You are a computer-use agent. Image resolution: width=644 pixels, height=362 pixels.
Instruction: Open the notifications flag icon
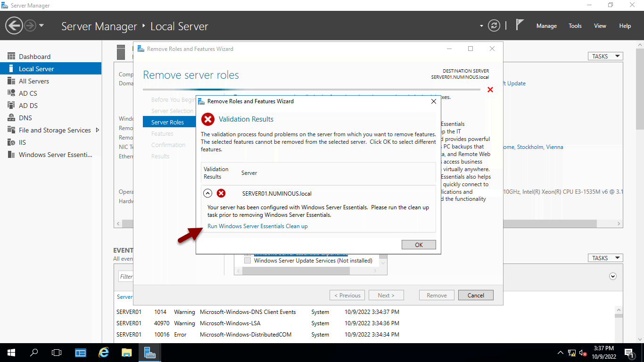click(520, 25)
